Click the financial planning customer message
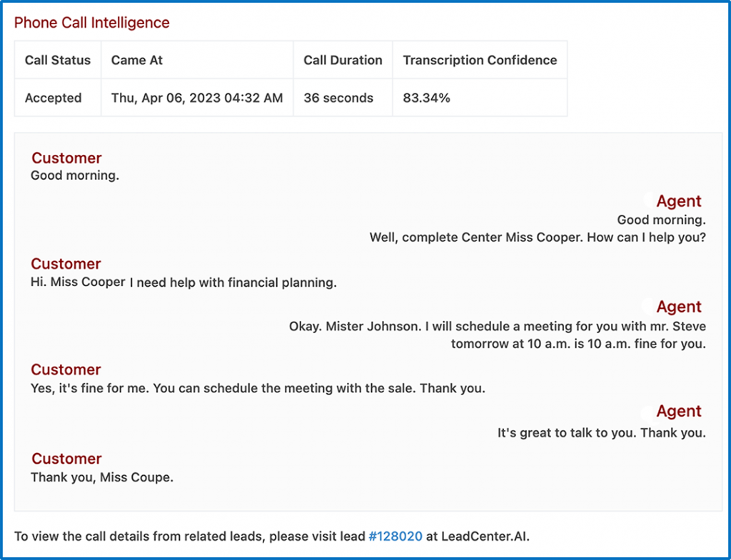731x560 pixels. click(x=183, y=282)
